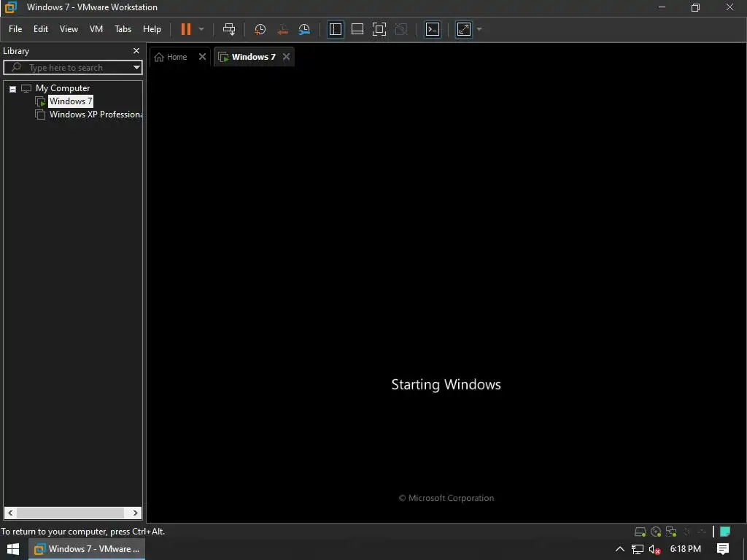Send Ctrl+Alt+Del to the virtual machine
This screenshot has height=560, width=747.
click(229, 29)
